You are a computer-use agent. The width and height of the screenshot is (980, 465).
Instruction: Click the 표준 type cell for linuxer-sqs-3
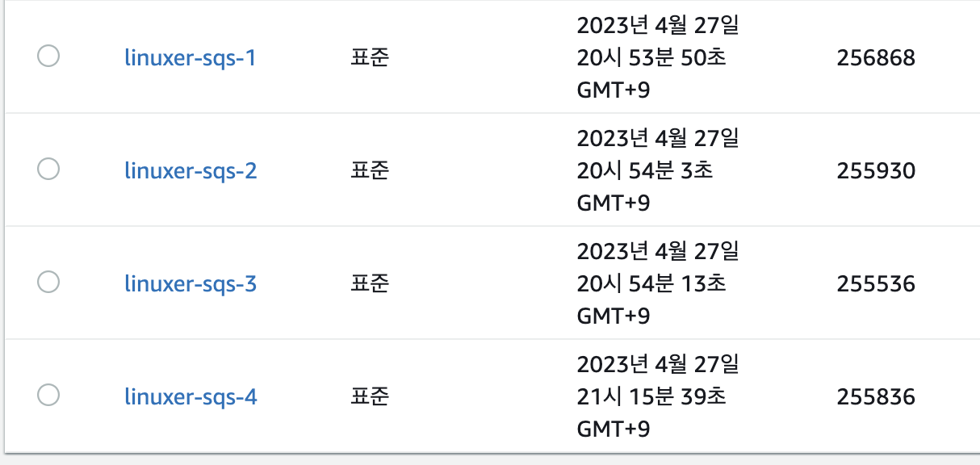coord(370,284)
